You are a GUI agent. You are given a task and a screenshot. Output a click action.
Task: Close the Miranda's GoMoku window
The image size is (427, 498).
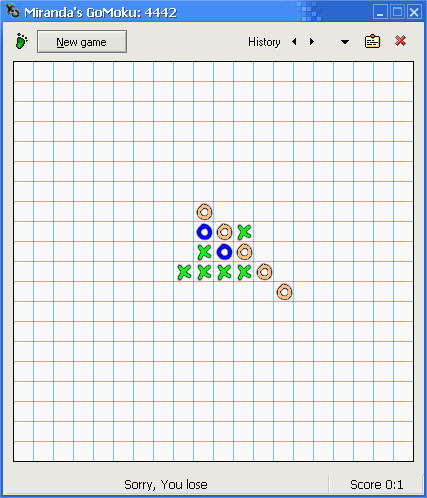[x=414, y=12]
